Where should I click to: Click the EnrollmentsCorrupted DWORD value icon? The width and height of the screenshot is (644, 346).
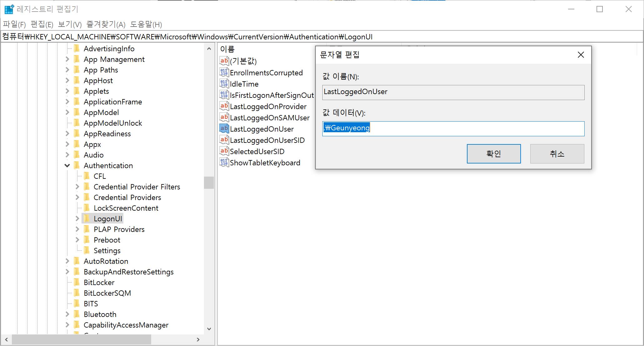click(x=224, y=73)
